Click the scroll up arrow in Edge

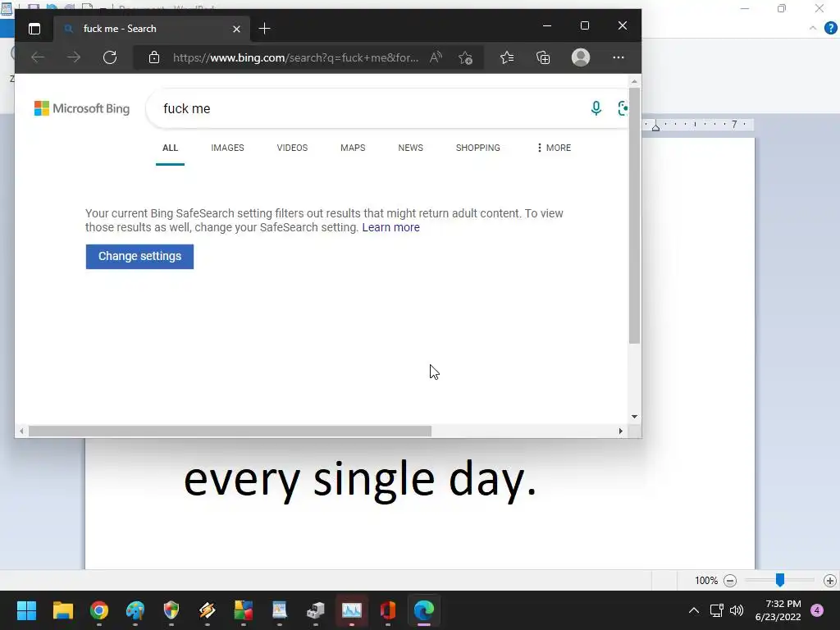(x=634, y=81)
